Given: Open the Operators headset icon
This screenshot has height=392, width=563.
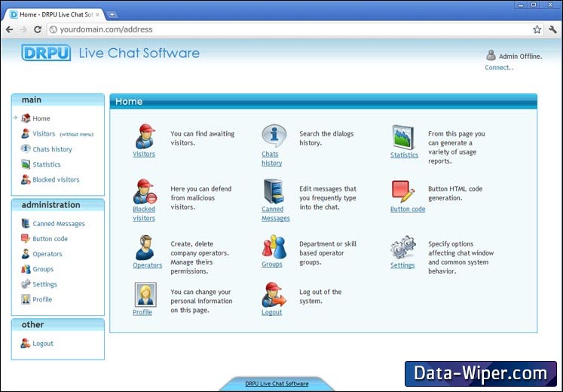Looking at the screenshot, I should tap(145, 247).
